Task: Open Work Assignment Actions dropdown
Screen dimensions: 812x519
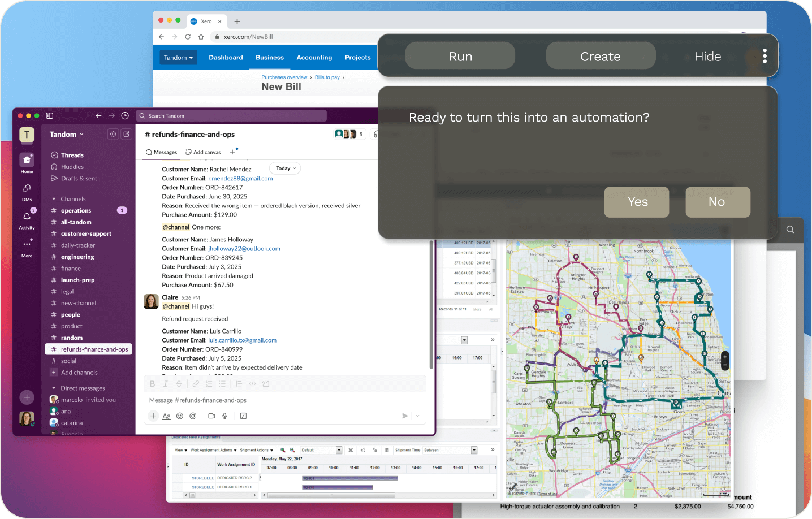Action: click(x=213, y=451)
